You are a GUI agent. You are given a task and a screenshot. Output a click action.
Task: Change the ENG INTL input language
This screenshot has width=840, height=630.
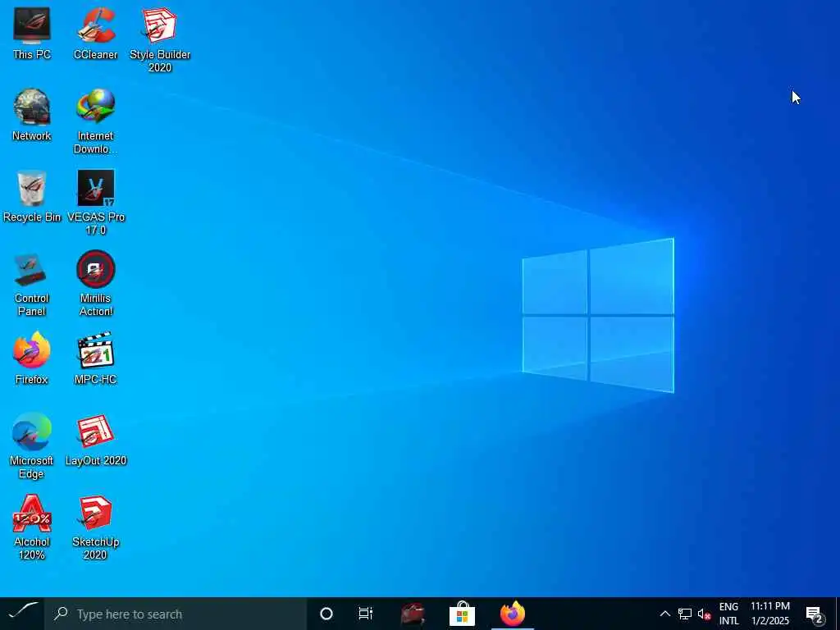pos(728,614)
